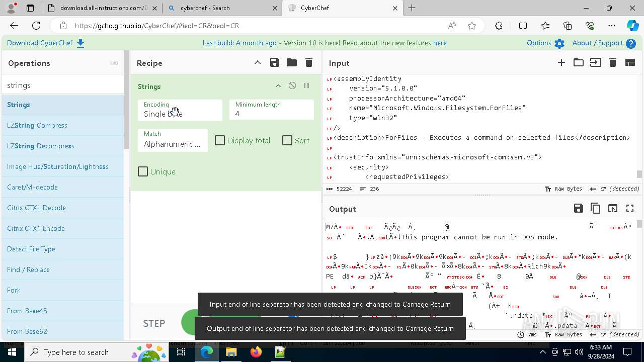Select Citrix CTX1 Encode operation

63,228
